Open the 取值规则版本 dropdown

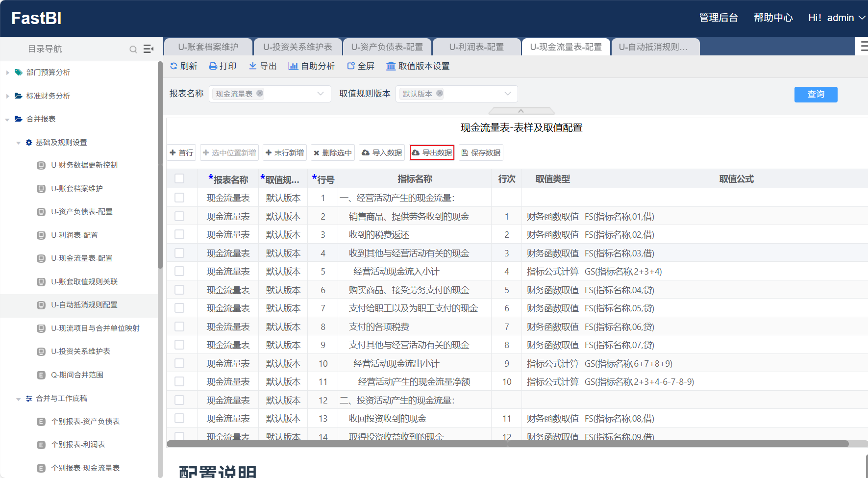[x=507, y=94]
